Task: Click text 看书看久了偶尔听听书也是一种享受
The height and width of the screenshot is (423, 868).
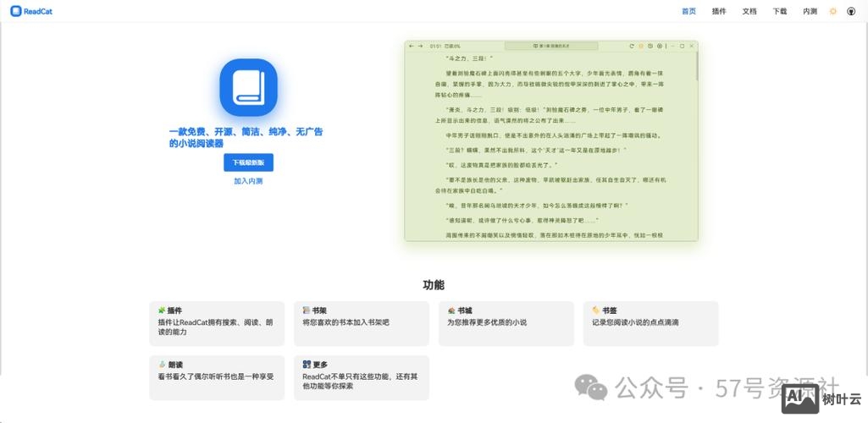Action: pyautogui.click(x=215, y=376)
